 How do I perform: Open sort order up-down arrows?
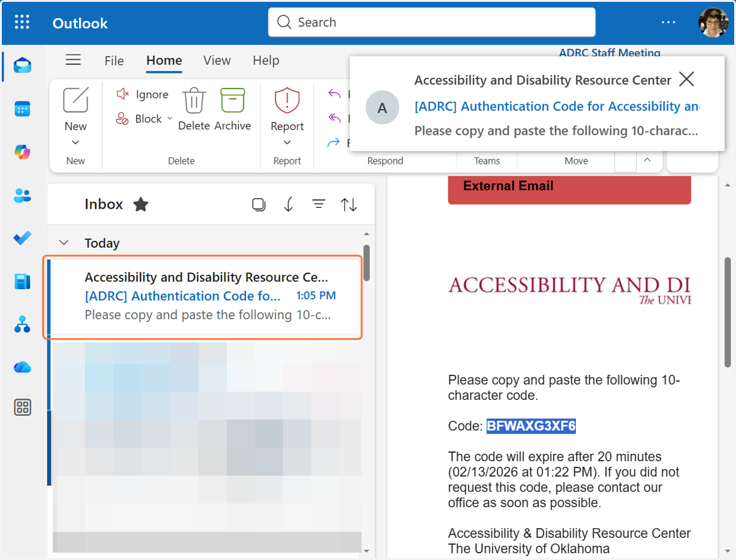[x=349, y=204]
